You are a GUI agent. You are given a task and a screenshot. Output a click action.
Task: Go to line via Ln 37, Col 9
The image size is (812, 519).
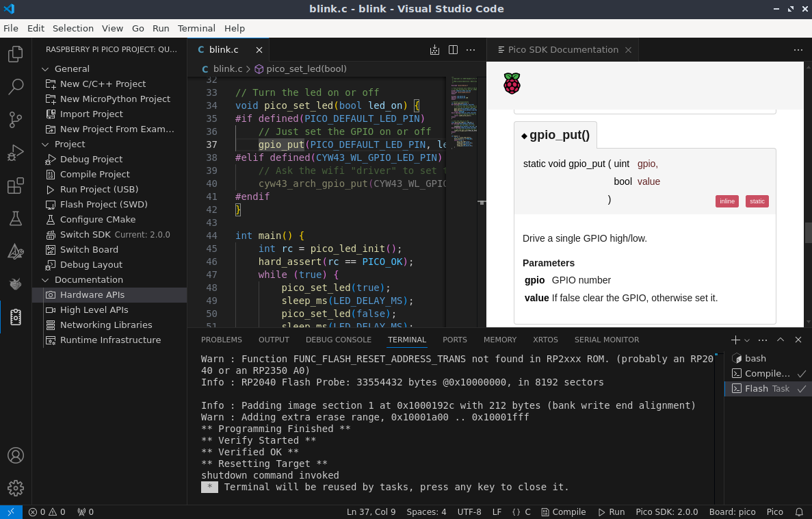371,511
